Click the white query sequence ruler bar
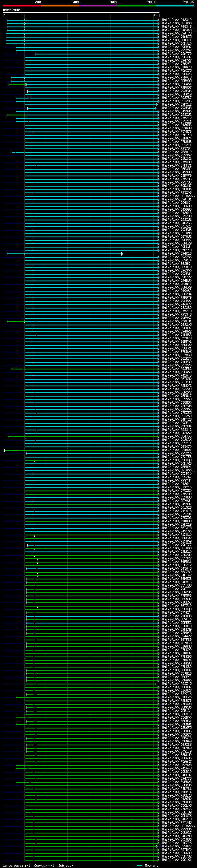This screenshot has width=197, height=868. (x=81, y=13)
